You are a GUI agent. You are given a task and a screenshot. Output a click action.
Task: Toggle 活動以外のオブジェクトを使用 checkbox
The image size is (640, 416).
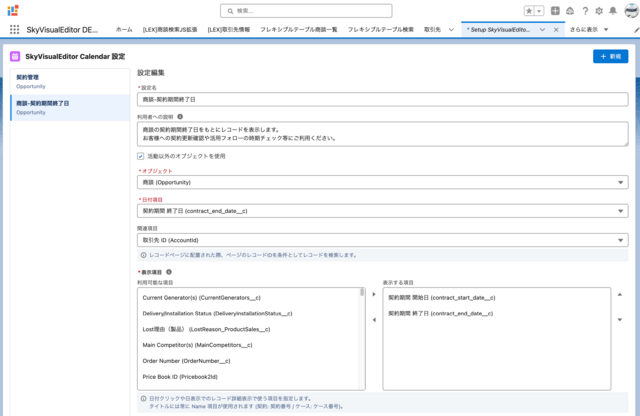(140, 156)
